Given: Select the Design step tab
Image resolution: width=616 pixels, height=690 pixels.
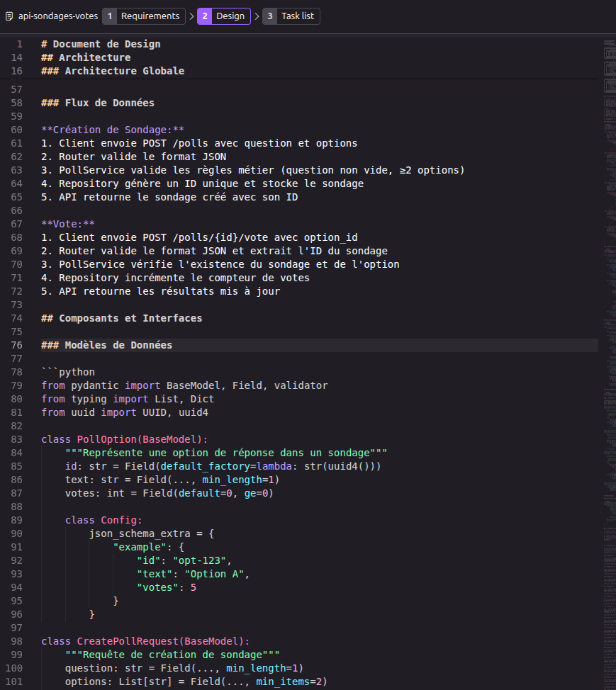Looking at the screenshot, I should pyautogui.click(x=224, y=16).
